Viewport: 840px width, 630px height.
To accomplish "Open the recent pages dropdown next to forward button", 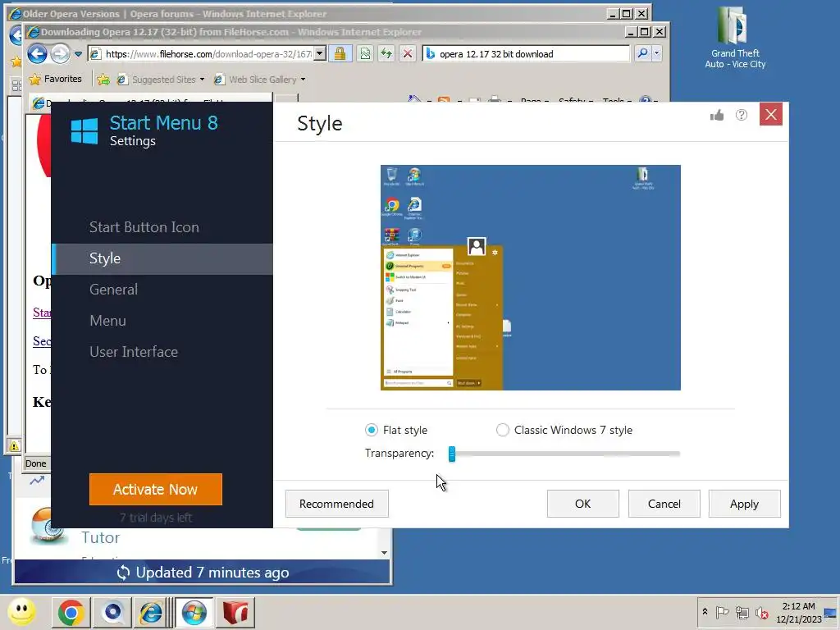I will click(78, 53).
